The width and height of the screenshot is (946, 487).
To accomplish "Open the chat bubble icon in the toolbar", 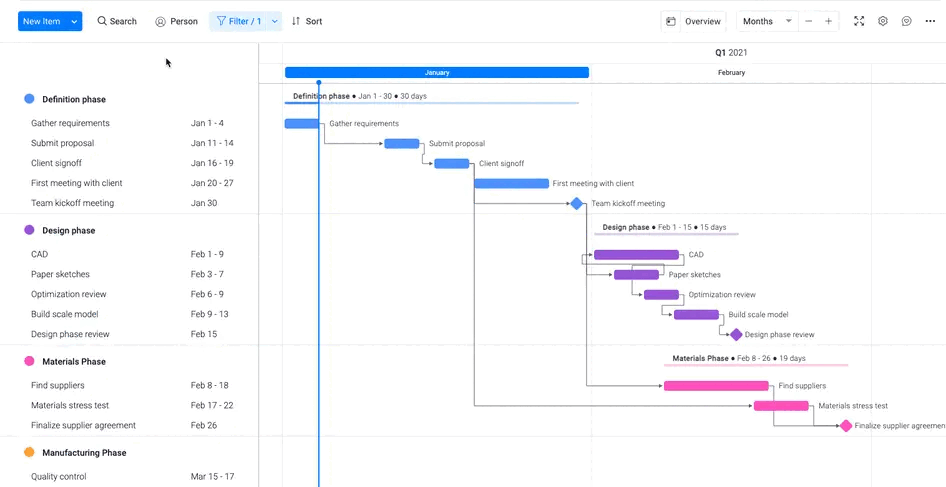I will tap(907, 21).
